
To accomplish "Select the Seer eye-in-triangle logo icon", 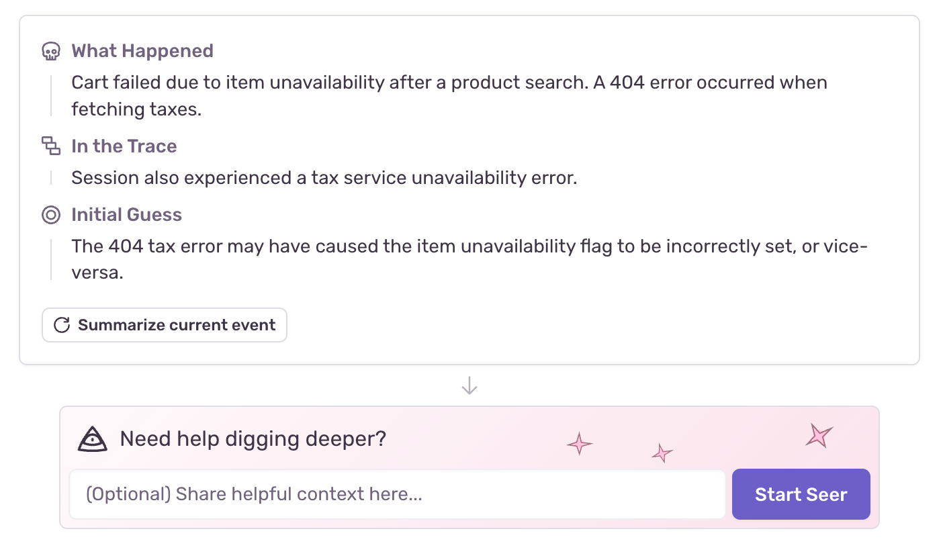I will click(93, 439).
